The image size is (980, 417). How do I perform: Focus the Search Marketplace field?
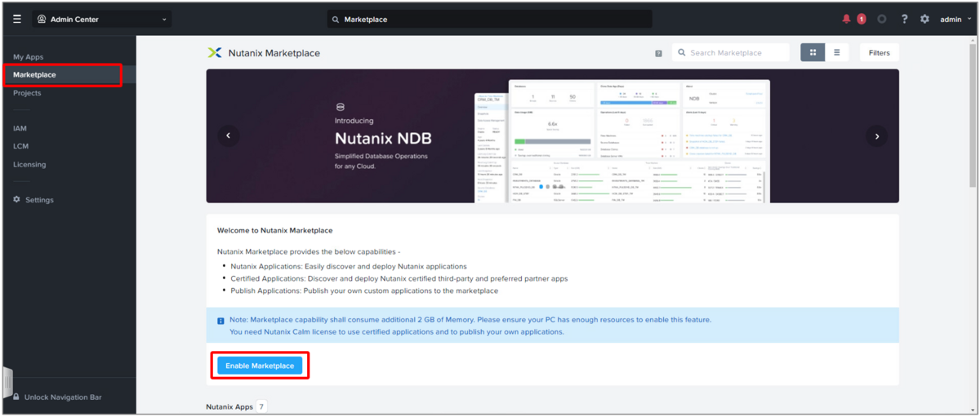click(x=731, y=52)
